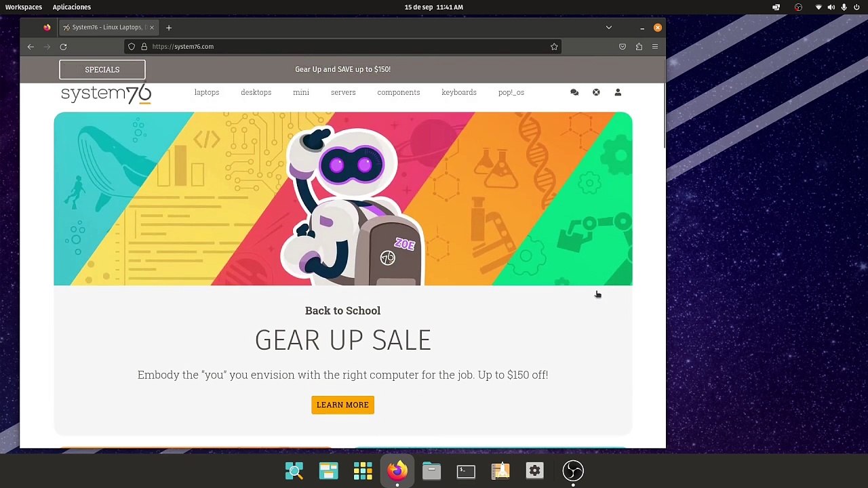Open the Pocket save icon in toolbar
The height and width of the screenshot is (488, 868).
[623, 47]
